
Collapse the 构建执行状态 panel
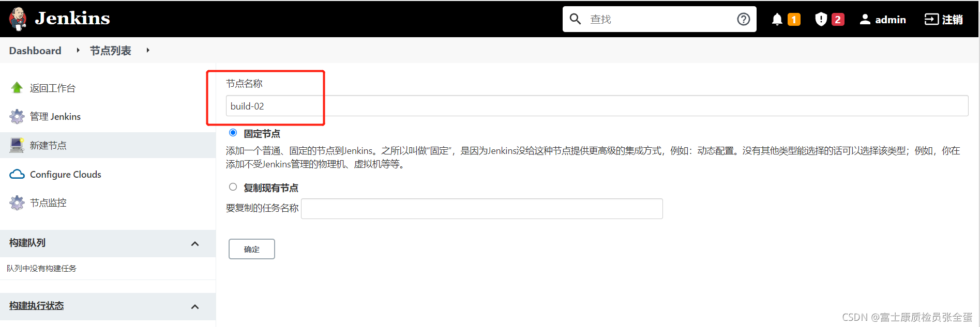[195, 307]
